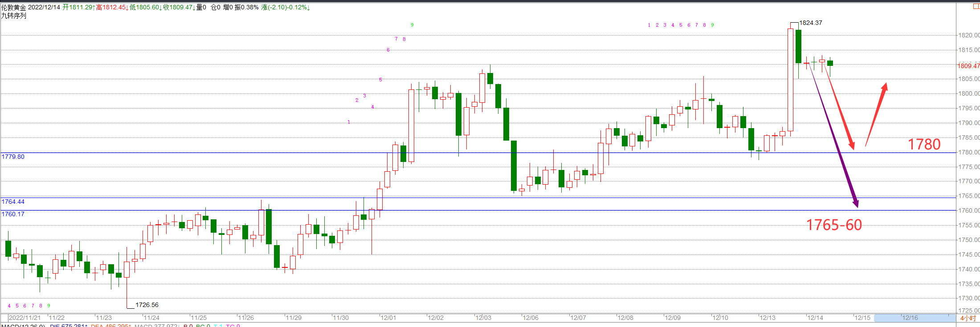
Task: Click the 11/24 date axis label
Action: [x=151, y=318]
